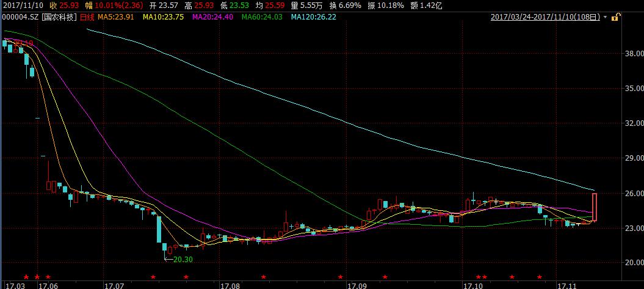Click the 17.08 date on the time axis
The width and height of the screenshot is (644, 289).
coord(230,285)
